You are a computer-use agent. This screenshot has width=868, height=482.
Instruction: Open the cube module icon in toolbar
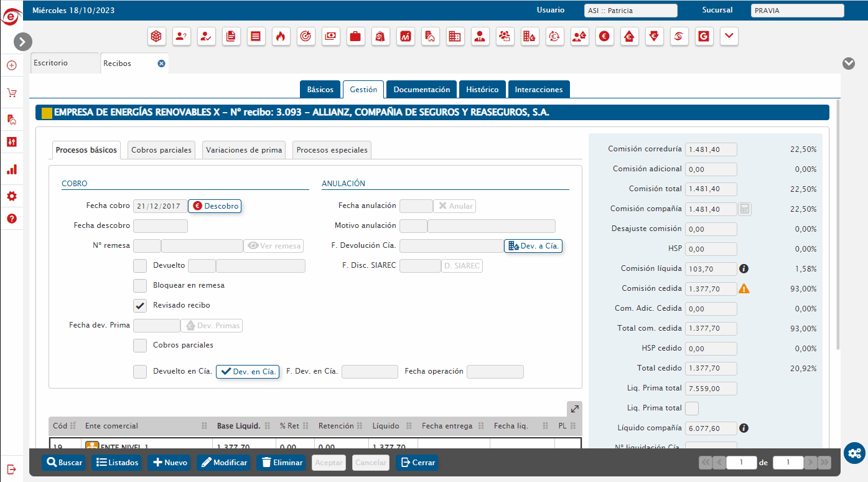[x=157, y=37]
